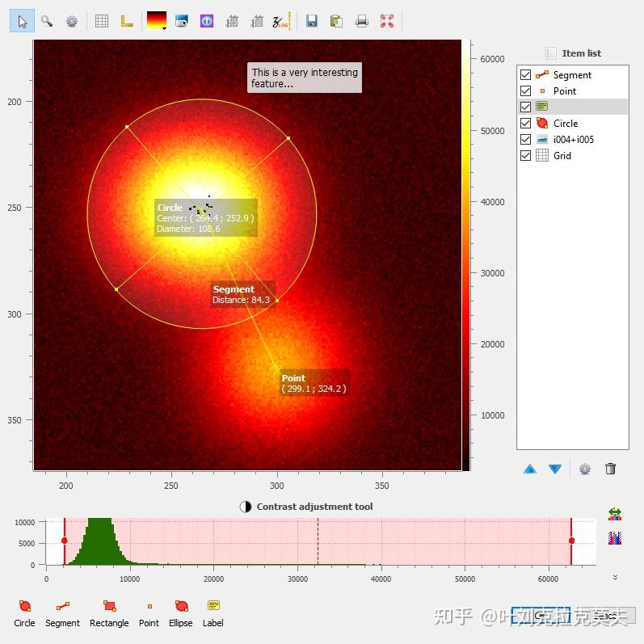The image size is (644, 644).
Task: Click the eliminate outliers histogram icon
Action: (614, 538)
